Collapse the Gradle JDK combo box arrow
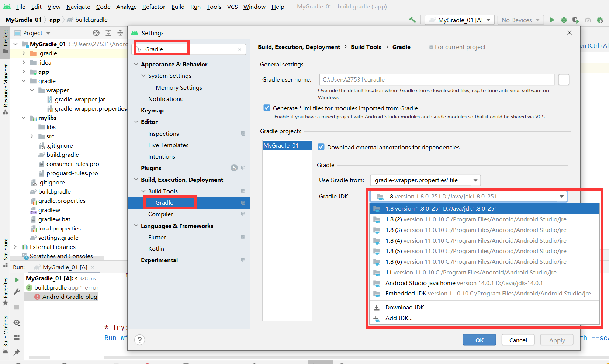The width and height of the screenshot is (609, 364). point(561,197)
